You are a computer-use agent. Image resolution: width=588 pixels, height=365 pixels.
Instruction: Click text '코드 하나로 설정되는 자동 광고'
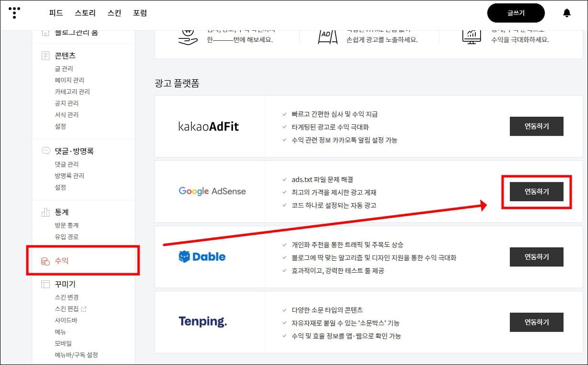click(x=334, y=205)
